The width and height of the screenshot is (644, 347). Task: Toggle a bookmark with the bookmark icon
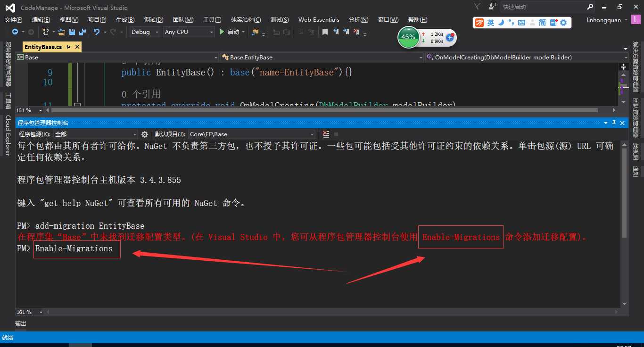[325, 32]
